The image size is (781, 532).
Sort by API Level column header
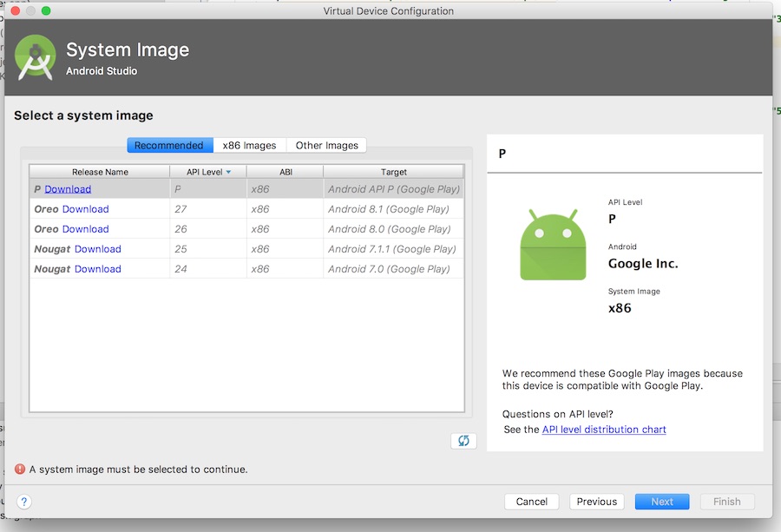[x=208, y=172]
